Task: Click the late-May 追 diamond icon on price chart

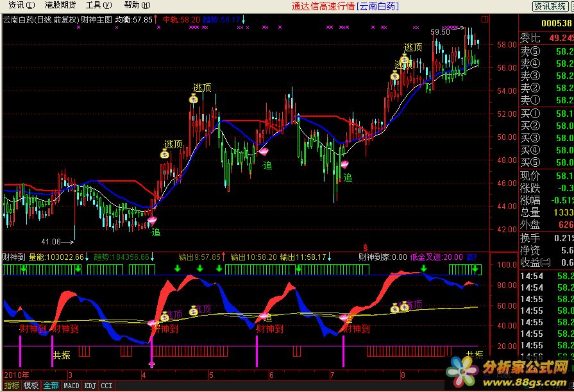Action: 263,151
